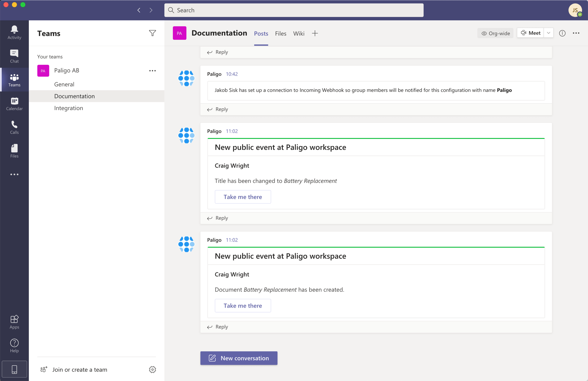Viewport: 588px width, 381px height.
Task: Open the Calendar
Action: pyautogui.click(x=14, y=103)
